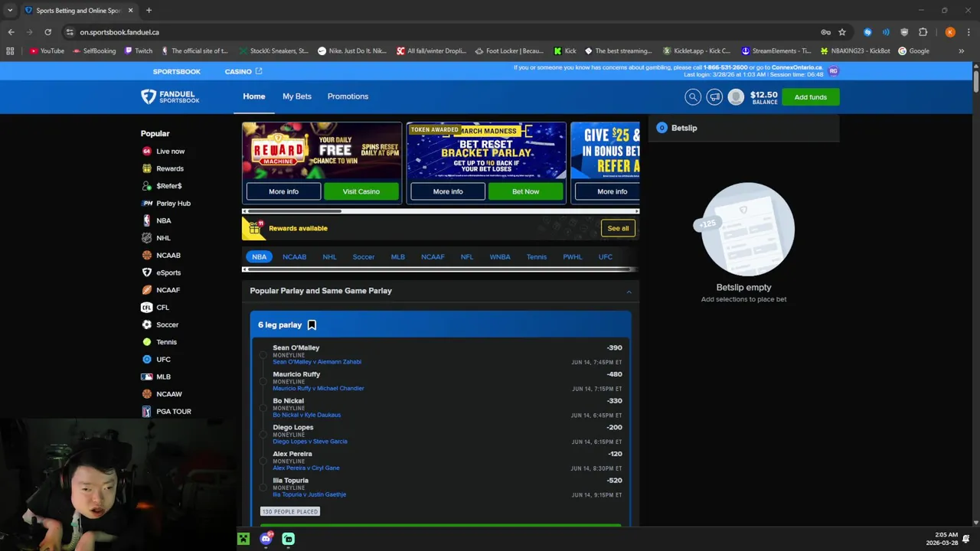This screenshot has width=980, height=551.
Task: Open the Promotions tab
Action: tap(348, 96)
